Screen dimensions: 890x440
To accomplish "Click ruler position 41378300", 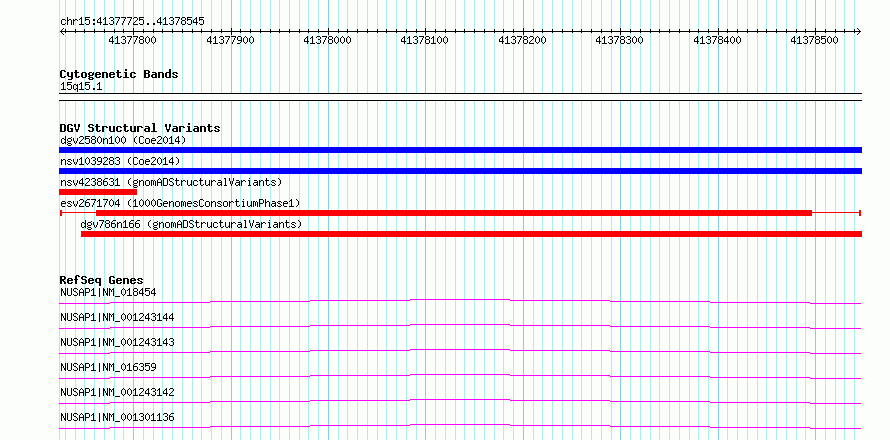I will pos(620,40).
